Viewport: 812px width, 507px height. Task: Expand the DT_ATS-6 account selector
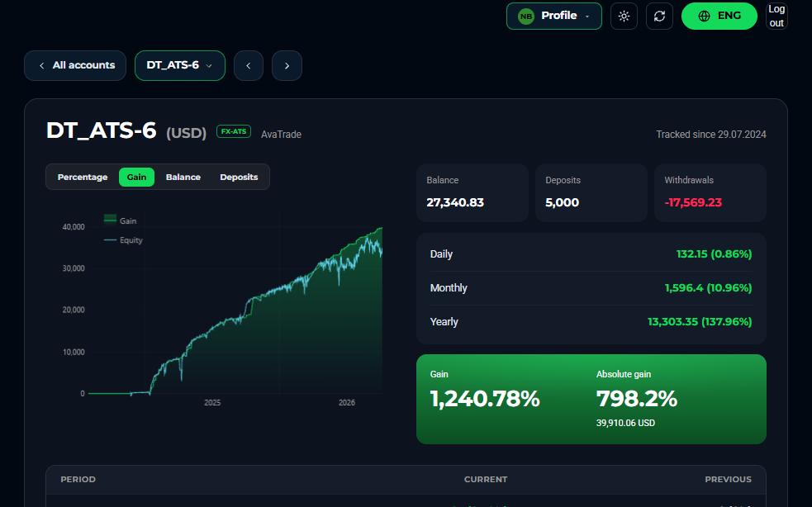180,66
